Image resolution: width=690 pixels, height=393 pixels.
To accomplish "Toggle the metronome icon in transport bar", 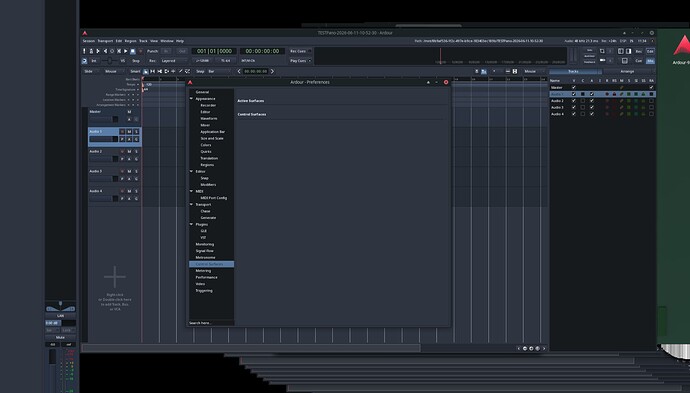I will coord(91,51).
